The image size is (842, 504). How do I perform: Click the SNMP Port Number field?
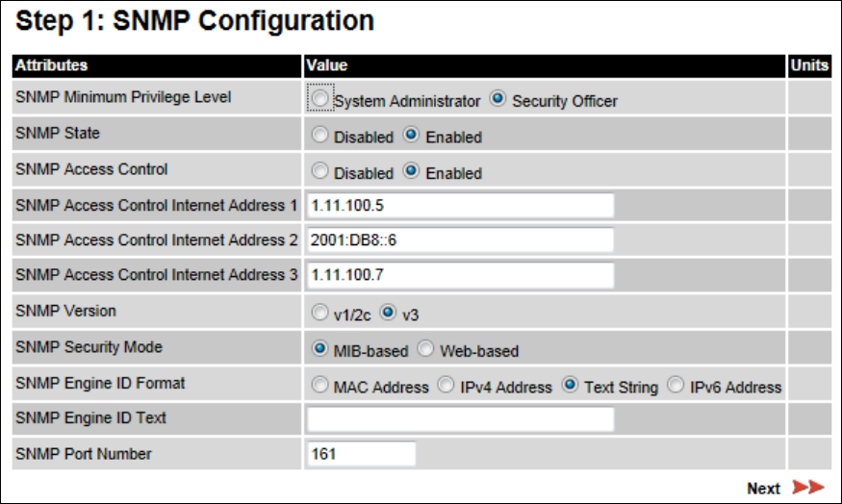tap(362, 454)
